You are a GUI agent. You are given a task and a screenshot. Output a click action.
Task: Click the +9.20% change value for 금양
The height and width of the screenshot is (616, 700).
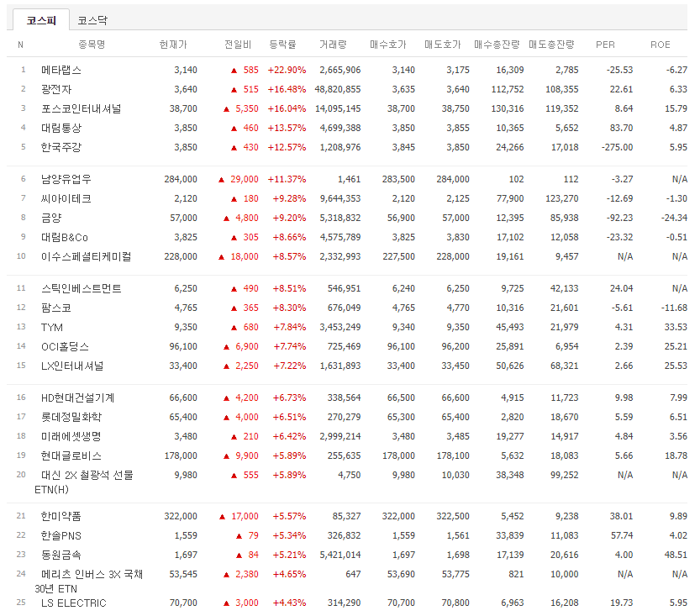point(289,218)
